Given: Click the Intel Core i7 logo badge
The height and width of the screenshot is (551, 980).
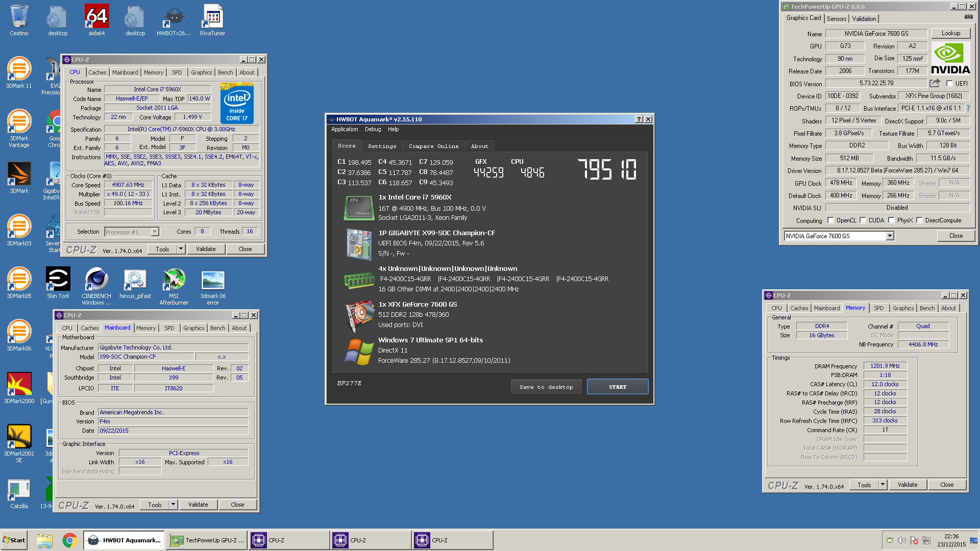Looking at the screenshot, I should [x=237, y=103].
